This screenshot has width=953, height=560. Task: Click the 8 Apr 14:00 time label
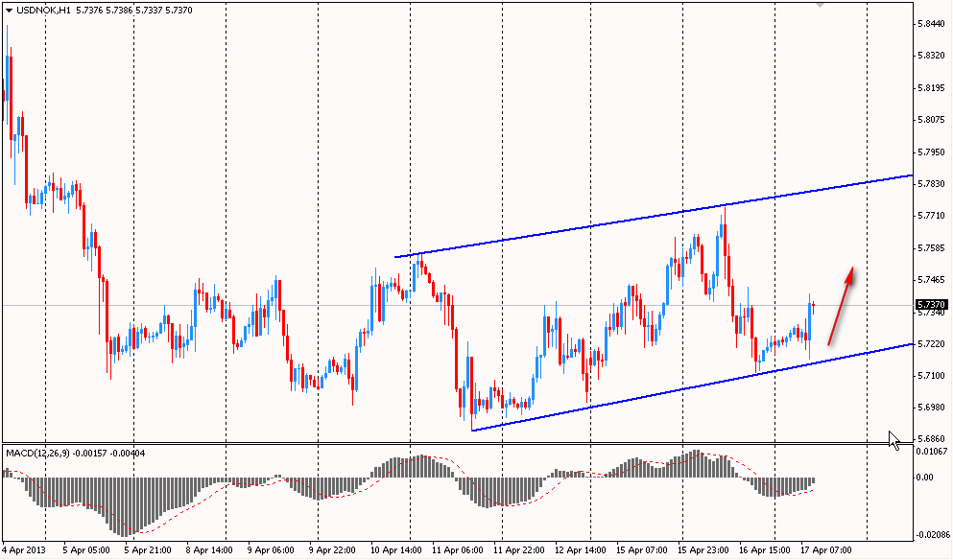coord(209,550)
